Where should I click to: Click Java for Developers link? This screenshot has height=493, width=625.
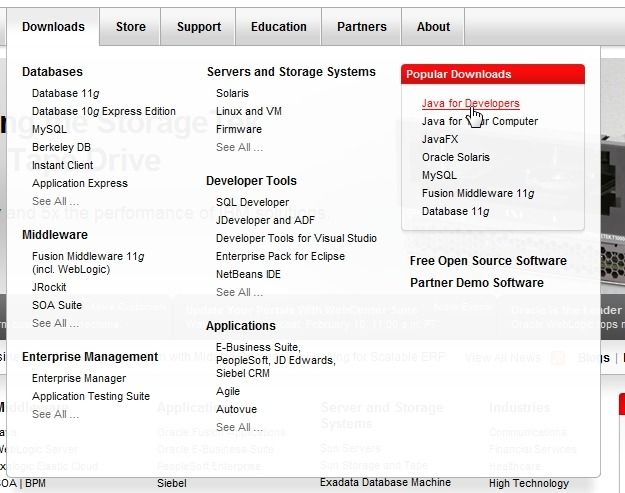471,103
